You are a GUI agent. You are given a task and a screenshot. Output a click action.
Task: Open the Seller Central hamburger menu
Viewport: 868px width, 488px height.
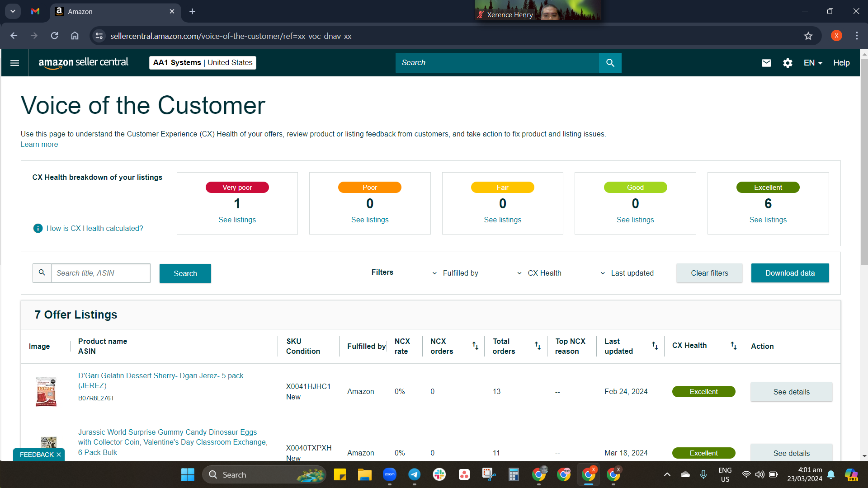(14, 63)
